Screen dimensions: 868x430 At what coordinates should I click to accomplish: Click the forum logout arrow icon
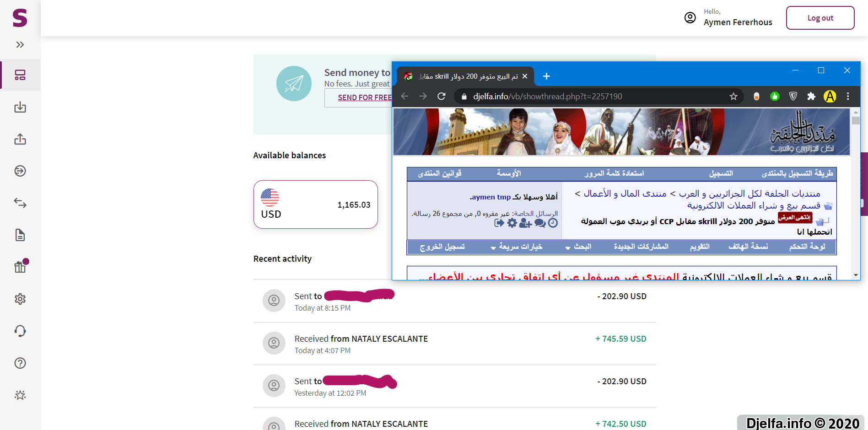499,223
